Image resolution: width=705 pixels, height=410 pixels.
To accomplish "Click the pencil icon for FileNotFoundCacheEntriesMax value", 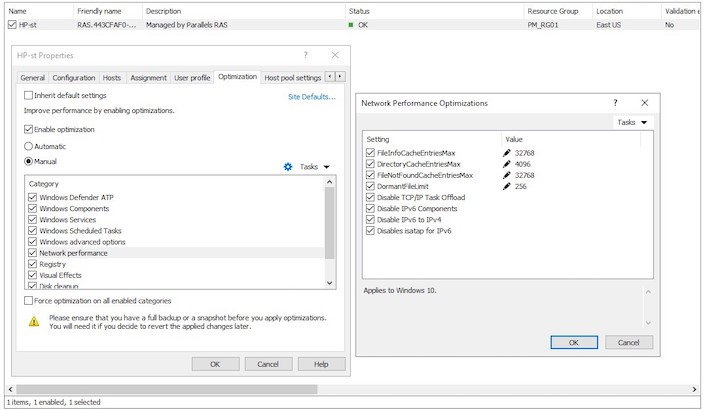I will click(x=508, y=175).
